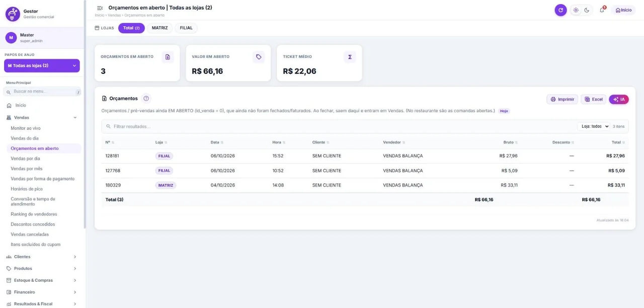Expand the Produtos chevron in the sidebar
The height and width of the screenshot is (308, 644).
point(75,269)
